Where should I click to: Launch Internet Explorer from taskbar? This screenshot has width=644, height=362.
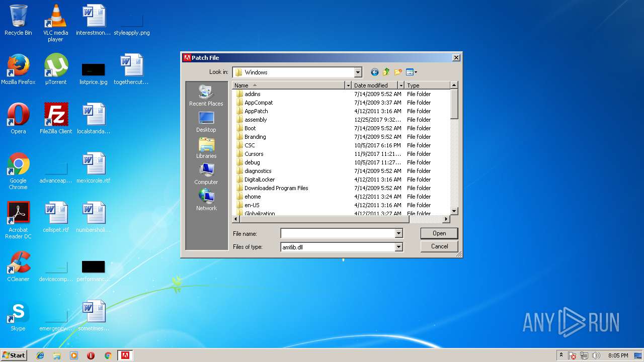click(40, 355)
